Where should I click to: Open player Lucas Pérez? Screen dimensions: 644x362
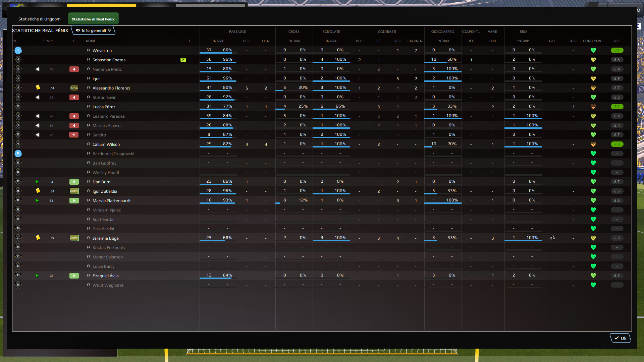coord(104,107)
